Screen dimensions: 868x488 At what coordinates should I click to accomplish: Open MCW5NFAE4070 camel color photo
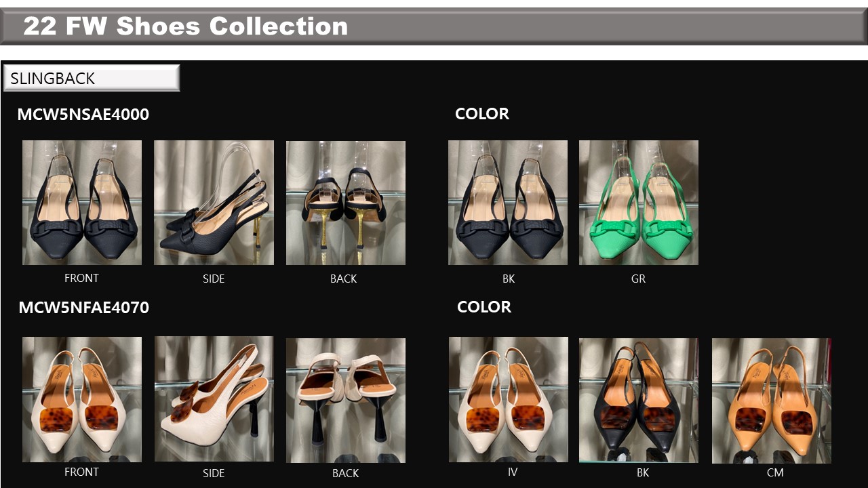(x=772, y=401)
